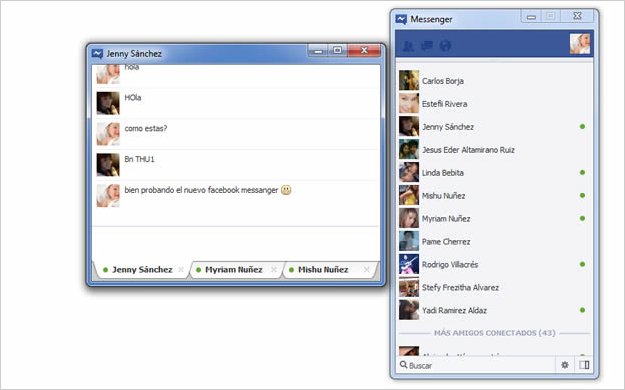Click the Messenger logo icon in Messenger window title
This screenshot has height=390, width=625.
(x=401, y=19)
